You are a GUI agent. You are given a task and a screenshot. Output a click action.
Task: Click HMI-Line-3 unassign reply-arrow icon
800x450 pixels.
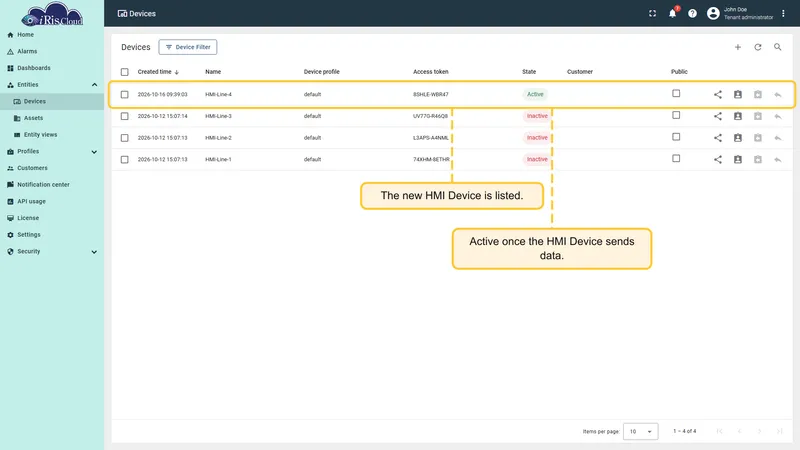tap(778, 116)
